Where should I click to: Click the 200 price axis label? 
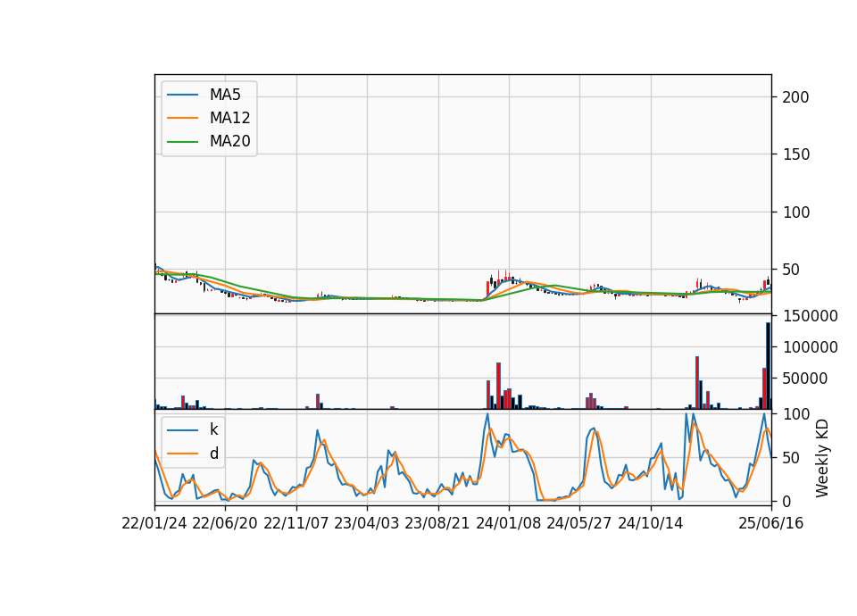click(795, 97)
